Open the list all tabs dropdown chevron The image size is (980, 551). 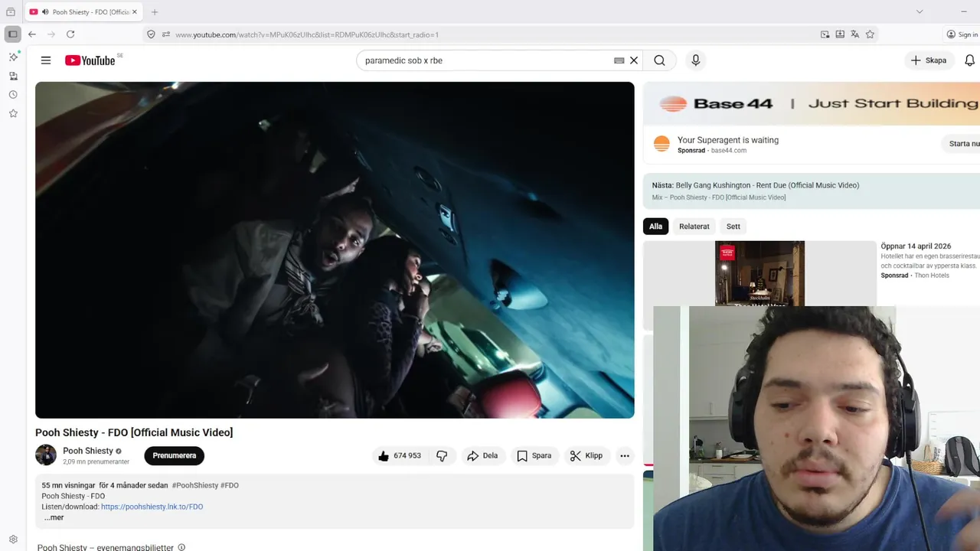click(920, 11)
